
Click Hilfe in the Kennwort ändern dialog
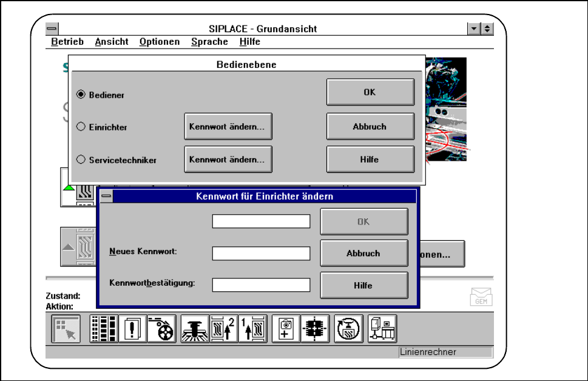click(x=363, y=285)
